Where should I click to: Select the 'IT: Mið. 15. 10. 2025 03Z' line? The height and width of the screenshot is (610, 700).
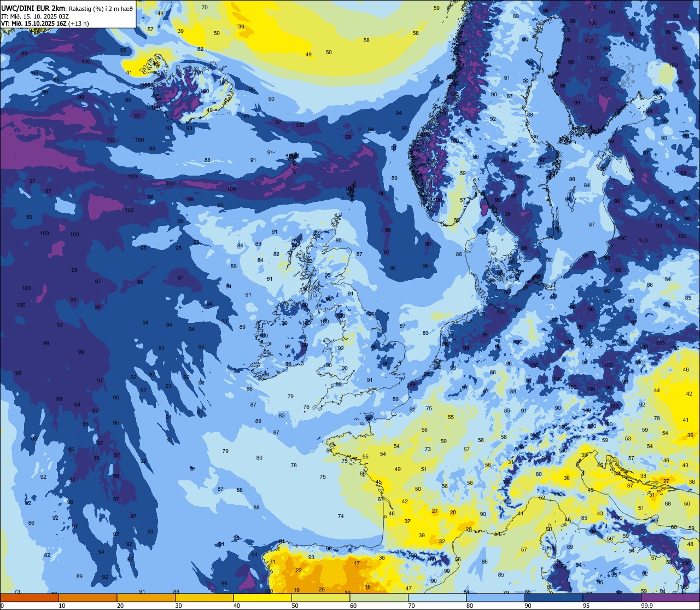coord(35,16)
